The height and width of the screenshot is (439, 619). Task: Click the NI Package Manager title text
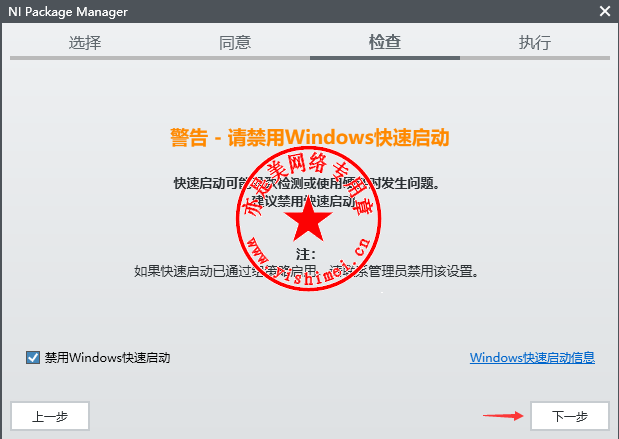pos(68,11)
